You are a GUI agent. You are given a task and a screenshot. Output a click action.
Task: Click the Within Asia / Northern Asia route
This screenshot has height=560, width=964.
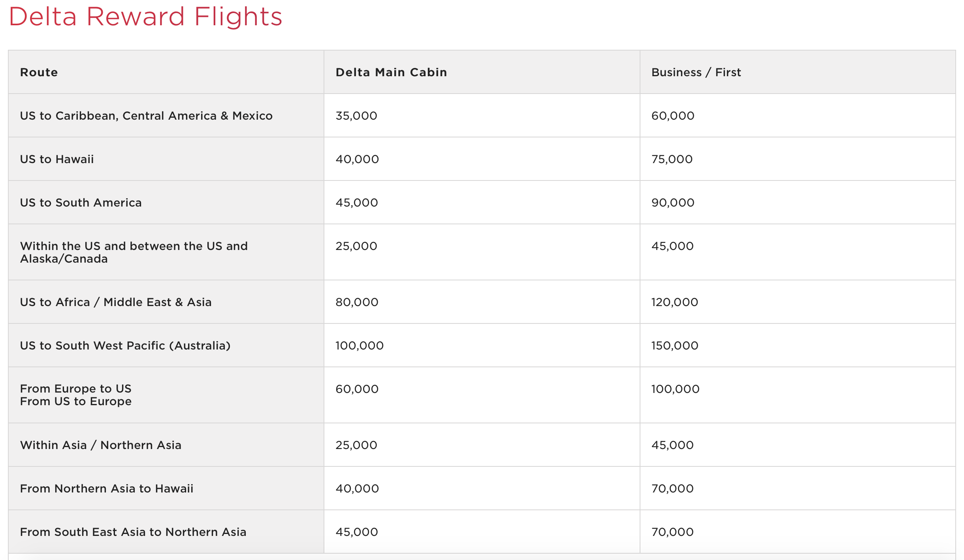(x=101, y=445)
